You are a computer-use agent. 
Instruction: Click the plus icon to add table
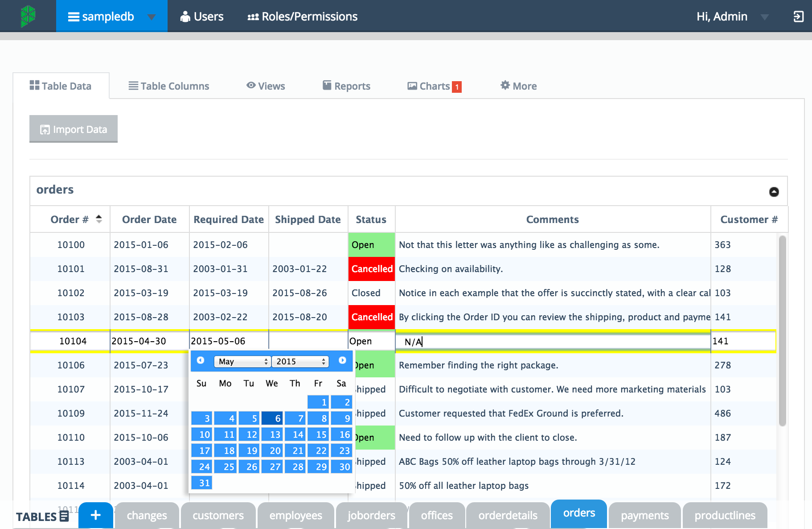point(95,515)
